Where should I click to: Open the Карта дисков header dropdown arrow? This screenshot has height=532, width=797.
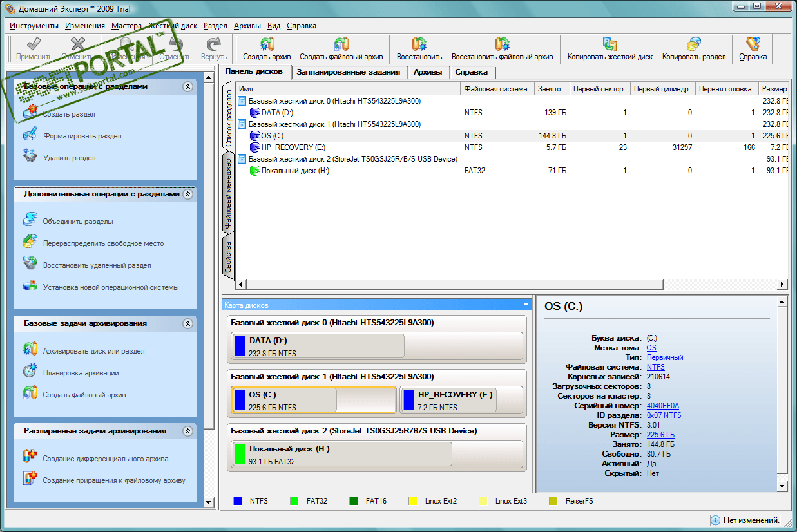[526, 305]
